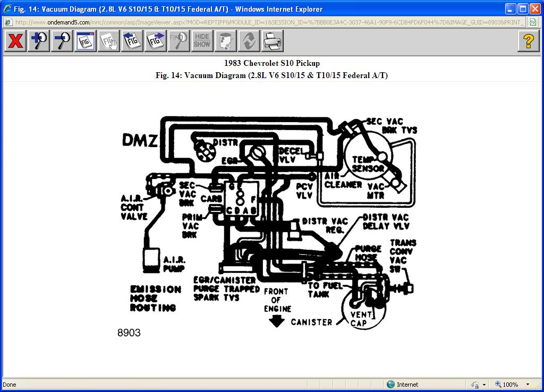Click the 'DMZ' label in diagram
Image resolution: width=544 pixels, height=392 pixels.
click(x=140, y=141)
